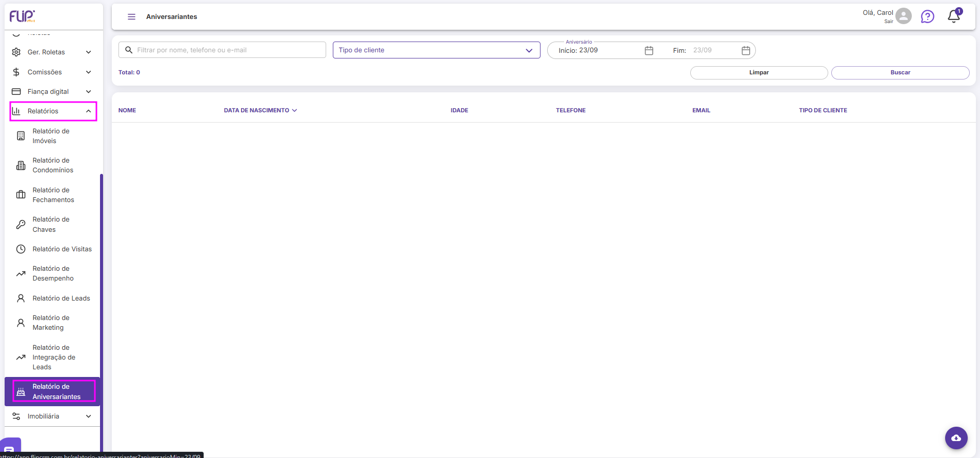Expand the Ger. Roletas chevron
The height and width of the screenshot is (458, 980).
pyautogui.click(x=89, y=52)
